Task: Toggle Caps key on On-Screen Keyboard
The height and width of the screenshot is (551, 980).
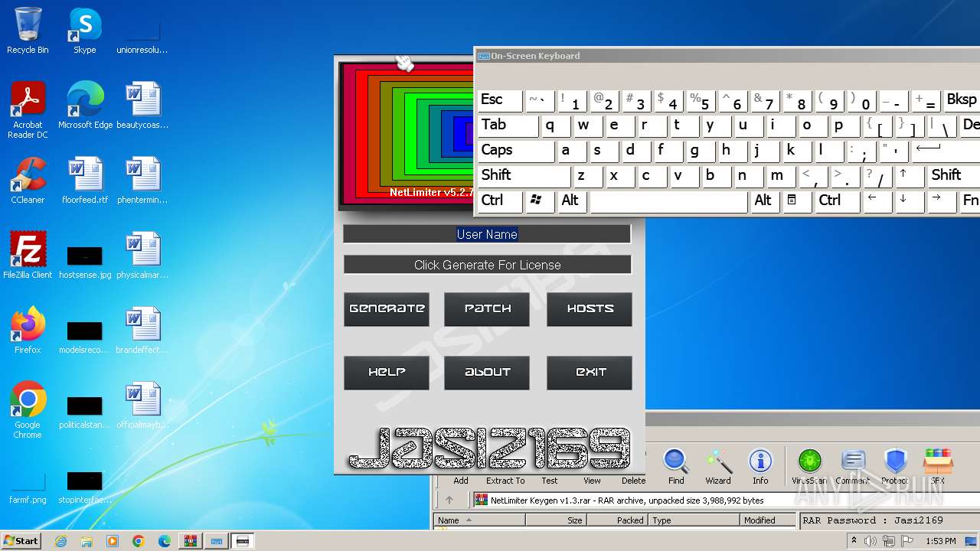Action: [516, 151]
